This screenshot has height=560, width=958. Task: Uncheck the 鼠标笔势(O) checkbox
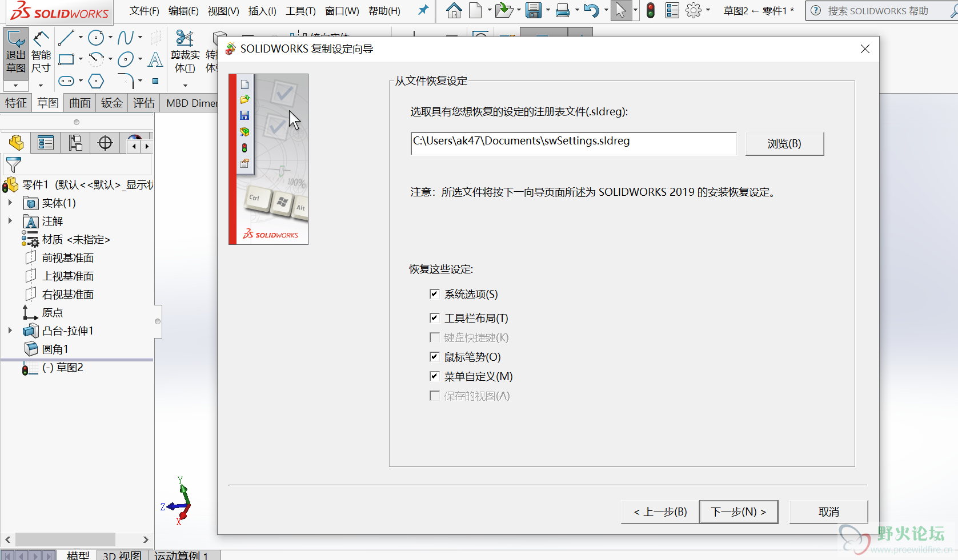pos(434,357)
